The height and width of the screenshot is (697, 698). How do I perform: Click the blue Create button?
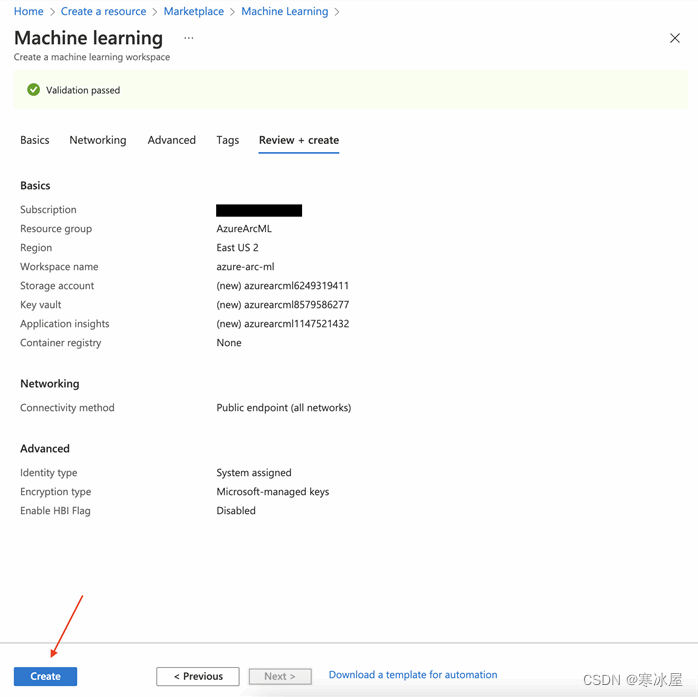[x=45, y=676]
